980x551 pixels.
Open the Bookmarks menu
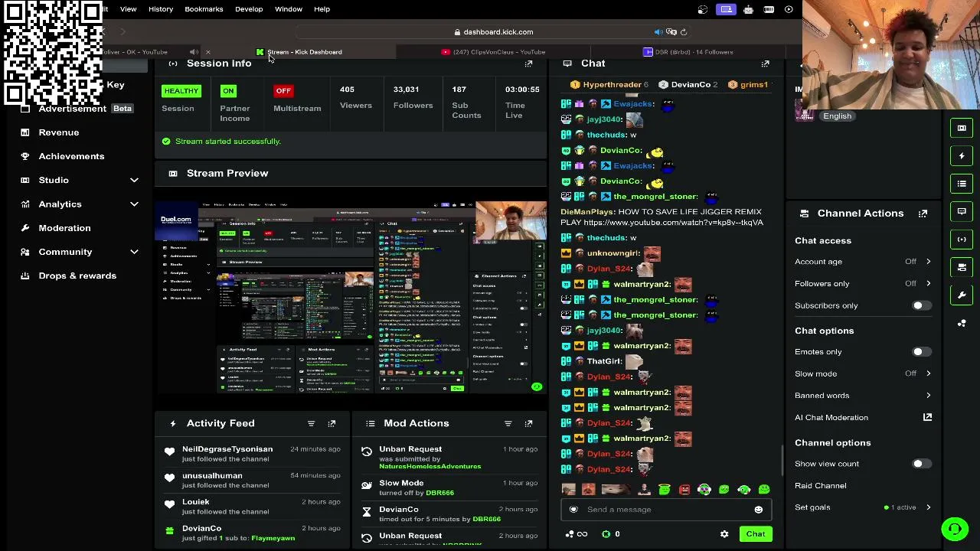204,9
